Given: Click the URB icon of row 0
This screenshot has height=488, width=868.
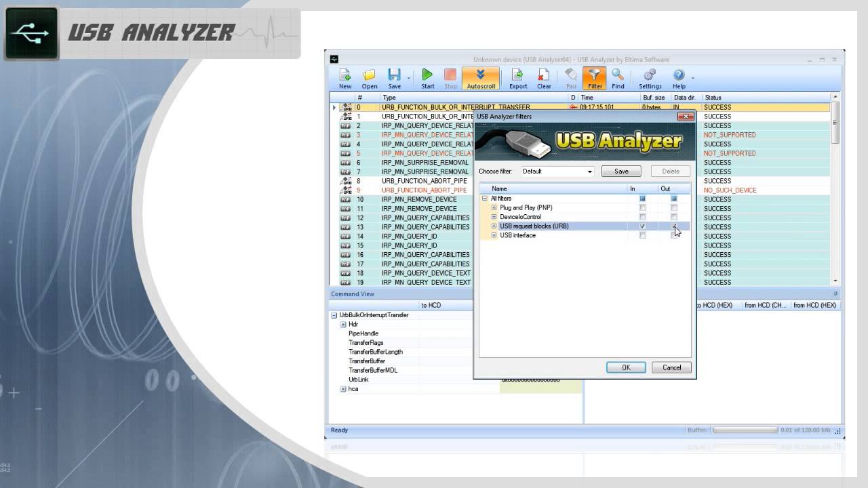Looking at the screenshot, I should [347, 107].
